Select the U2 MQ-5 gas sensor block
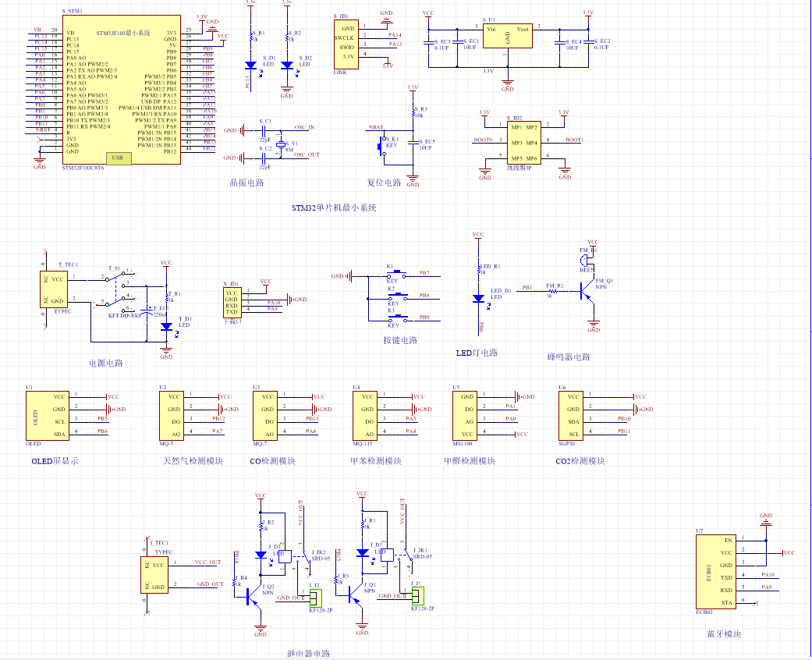 tap(173, 416)
